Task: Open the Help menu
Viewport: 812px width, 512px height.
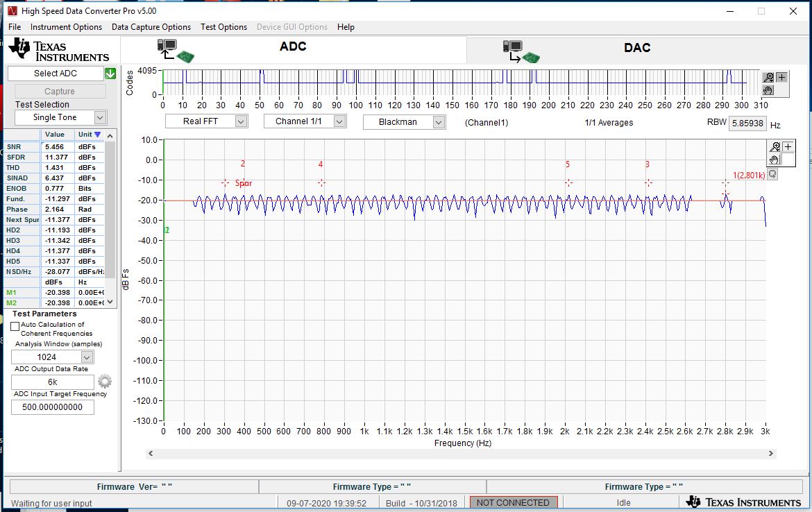Action: (x=346, y=27)
